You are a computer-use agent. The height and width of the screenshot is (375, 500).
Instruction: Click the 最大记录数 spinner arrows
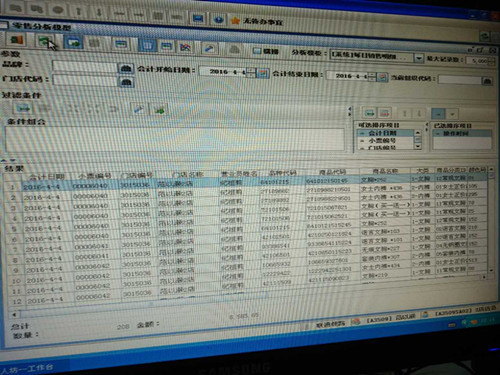pyautogui.click(x=491, y=61)
